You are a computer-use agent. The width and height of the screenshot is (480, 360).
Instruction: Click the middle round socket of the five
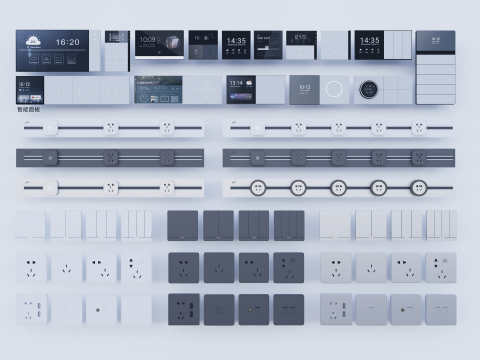[338, 188]
